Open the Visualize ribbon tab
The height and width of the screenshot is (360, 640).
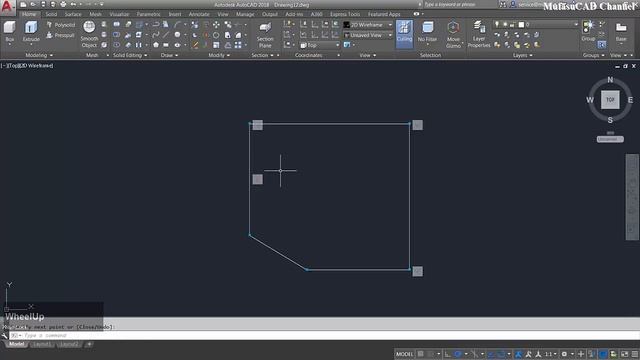(x=119, y=14)
